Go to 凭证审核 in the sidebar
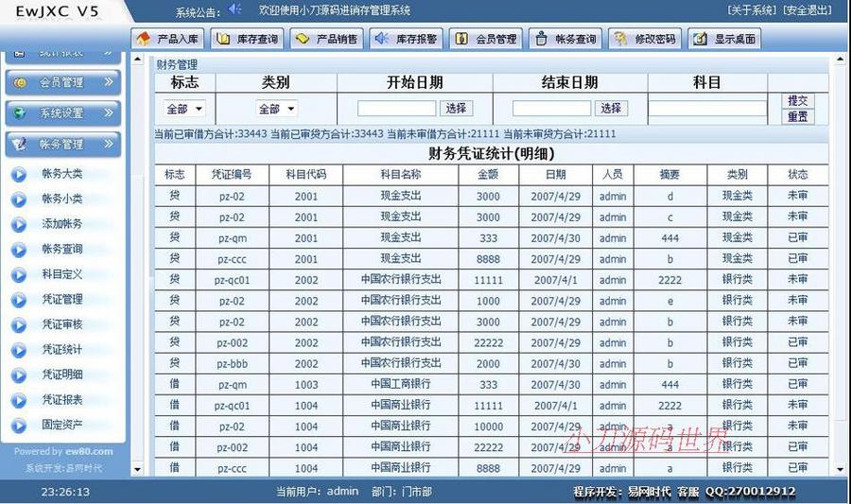 coord(62,324)
